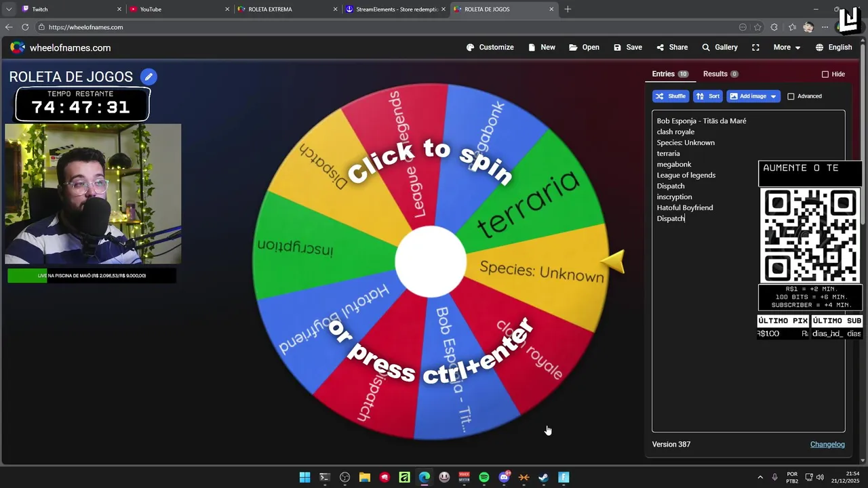Click the yellow Species: Unknown slice
The image size is (868, 488).
541,271
